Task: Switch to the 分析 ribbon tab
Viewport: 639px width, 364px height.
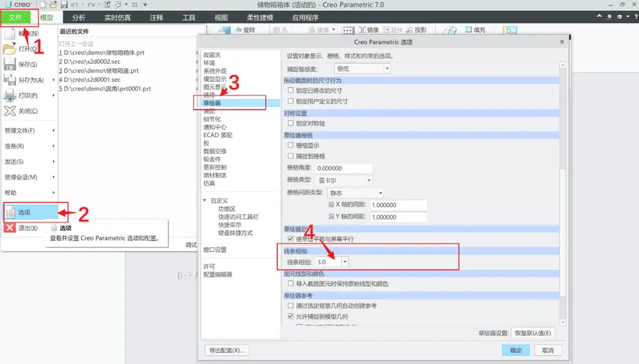Action: (x=78, y=17)
